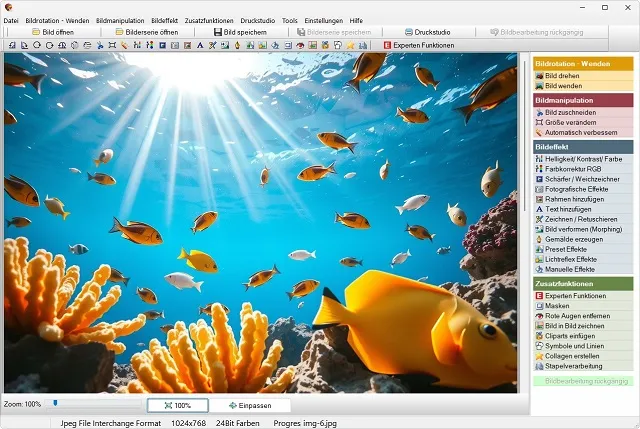Click the brightness/contrast icon in the top toolbar
640x429 pixels.
[137, 45]
